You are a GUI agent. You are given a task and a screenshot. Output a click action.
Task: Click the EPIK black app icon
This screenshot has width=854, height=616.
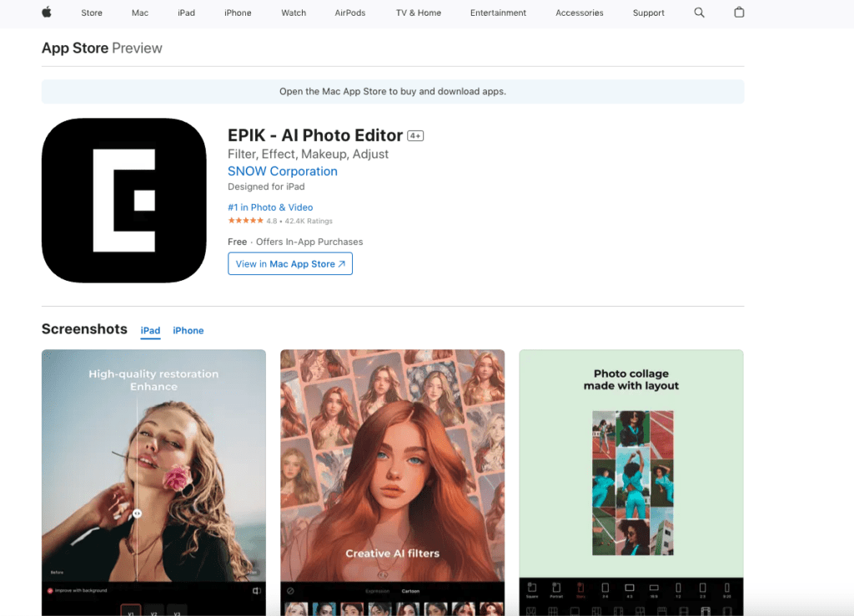tap(124, 200)
